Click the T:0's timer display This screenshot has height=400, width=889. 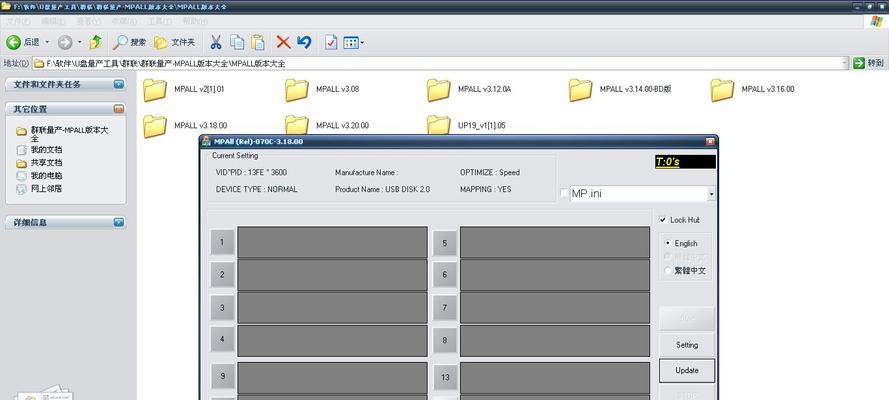[685, 162]
